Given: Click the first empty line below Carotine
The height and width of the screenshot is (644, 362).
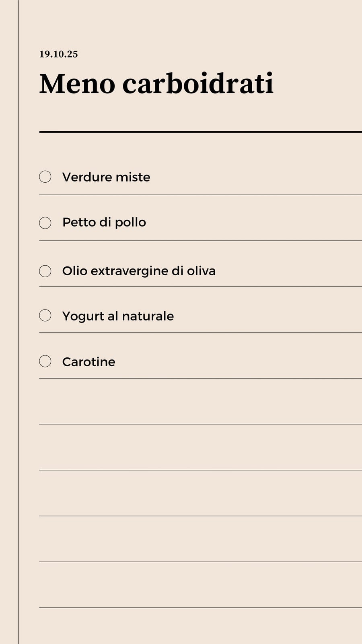Looking at the screenshot, I should (200, 401).
